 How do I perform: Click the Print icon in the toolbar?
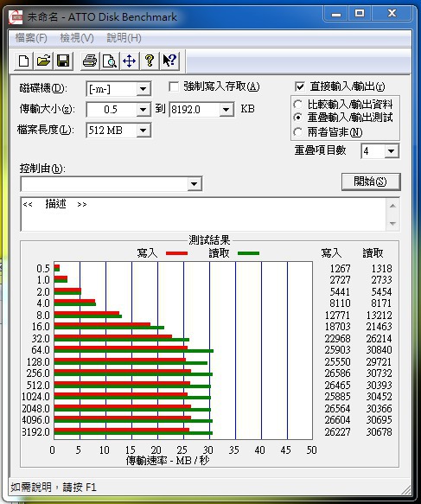(x=90, y=61)
